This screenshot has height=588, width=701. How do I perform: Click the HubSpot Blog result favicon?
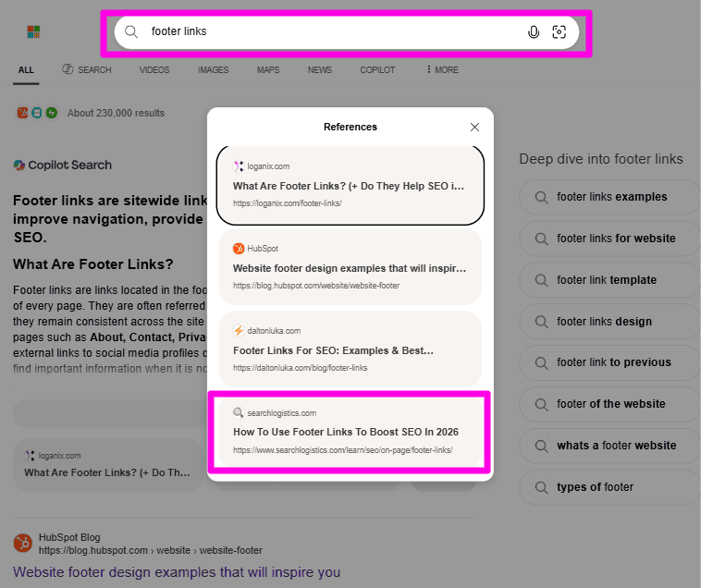pos(23,544)
